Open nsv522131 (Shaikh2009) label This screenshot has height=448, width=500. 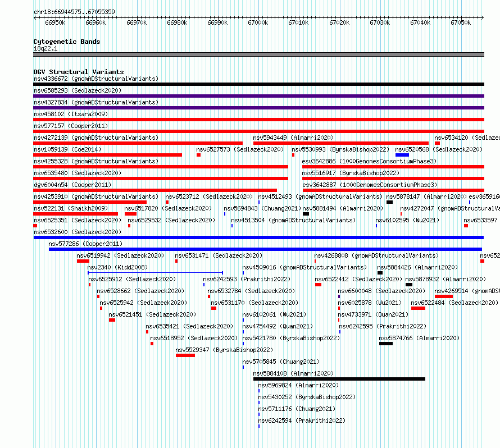71,208
